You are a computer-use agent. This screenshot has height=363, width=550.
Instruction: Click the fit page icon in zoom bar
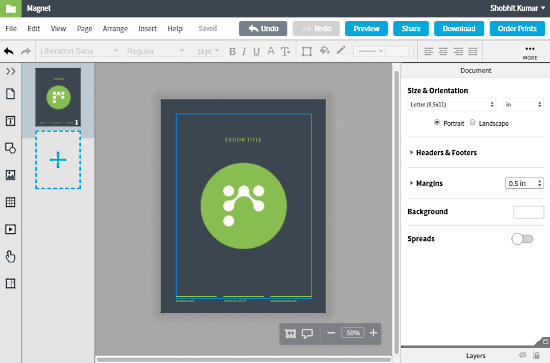click(290, 334)
